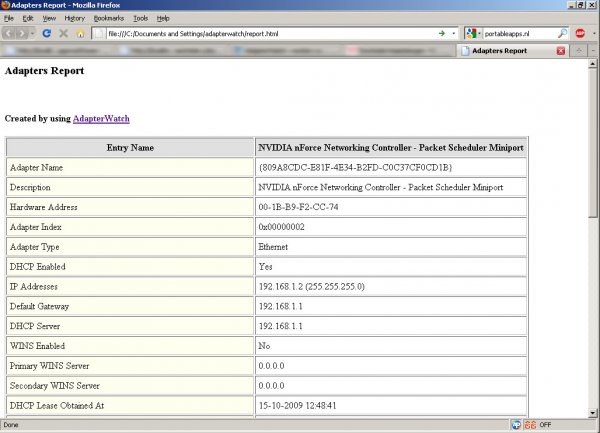This screenshot has height=433, width=600.
Task: Click the vertical scrollbar up arrow
Action: 593,63
